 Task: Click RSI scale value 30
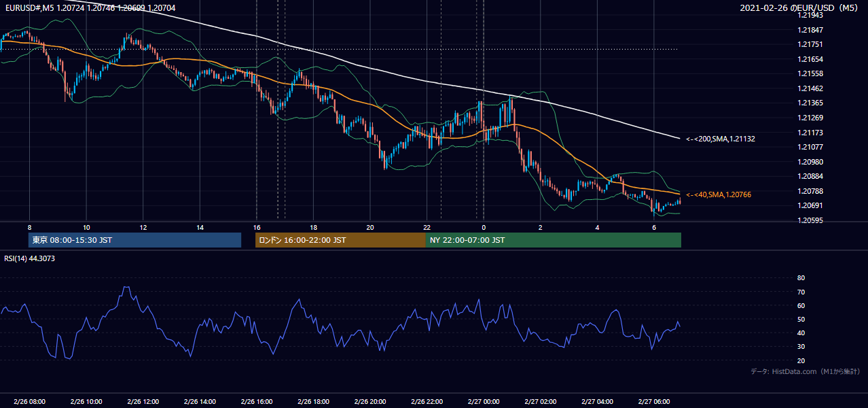click(801, 347)
